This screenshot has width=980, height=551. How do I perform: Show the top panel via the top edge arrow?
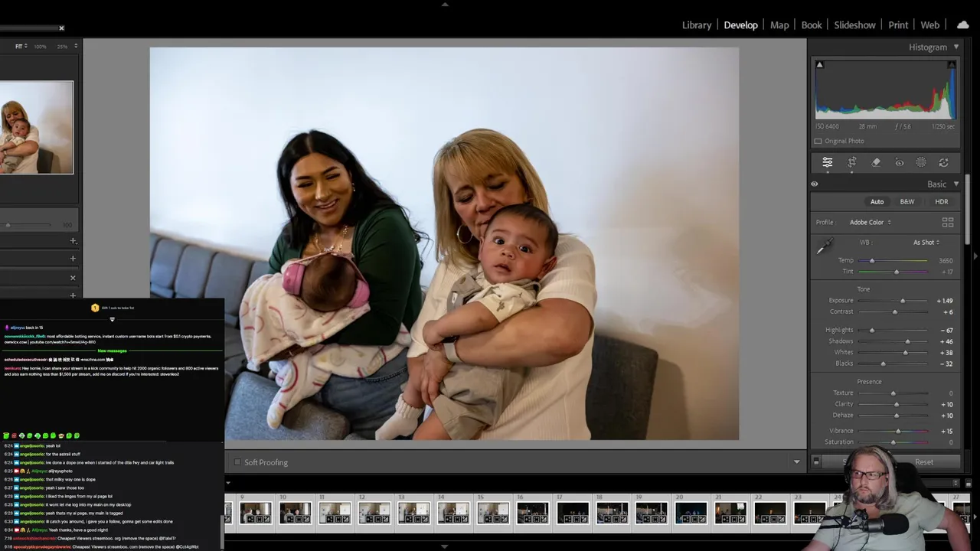(445, 4)
